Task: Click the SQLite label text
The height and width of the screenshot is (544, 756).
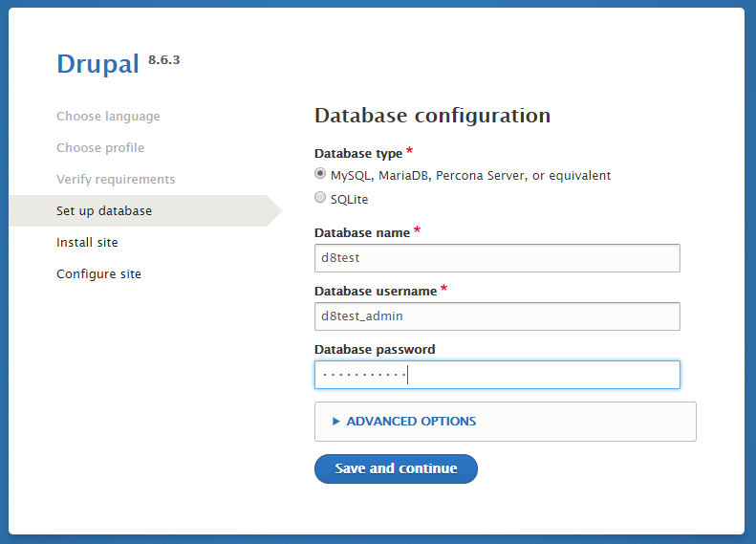Action: coord(350,199)
